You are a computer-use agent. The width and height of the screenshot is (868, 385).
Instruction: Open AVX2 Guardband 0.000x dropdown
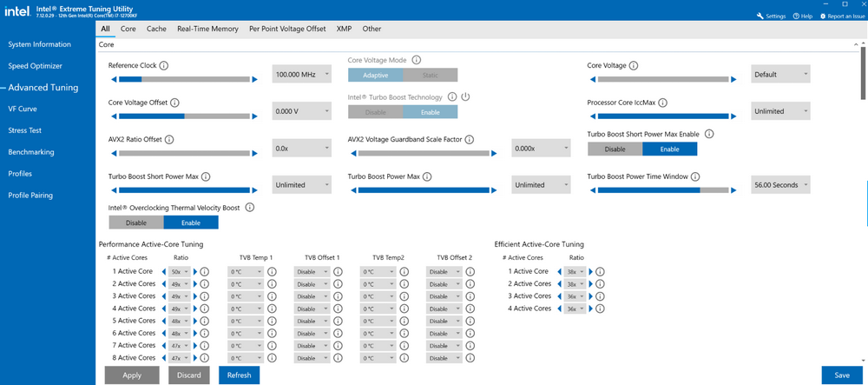point(541,149)
